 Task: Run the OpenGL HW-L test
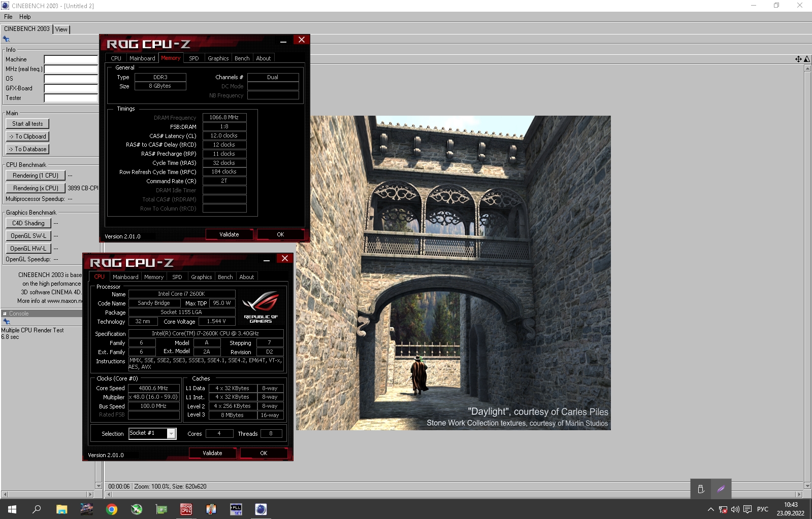coord(28,249)
